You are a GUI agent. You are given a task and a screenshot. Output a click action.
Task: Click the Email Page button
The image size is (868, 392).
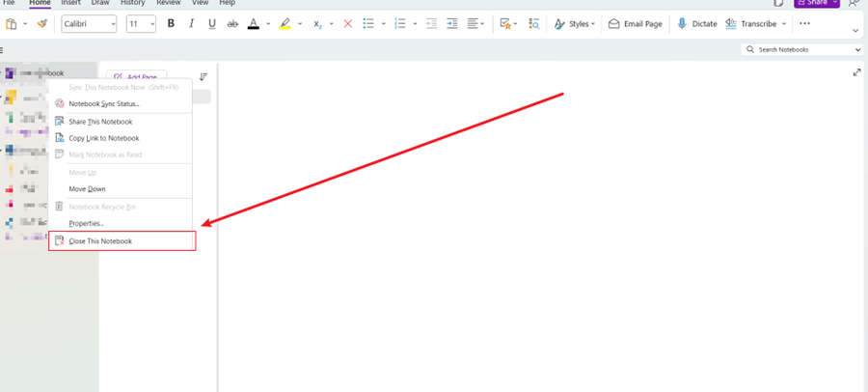635,24
